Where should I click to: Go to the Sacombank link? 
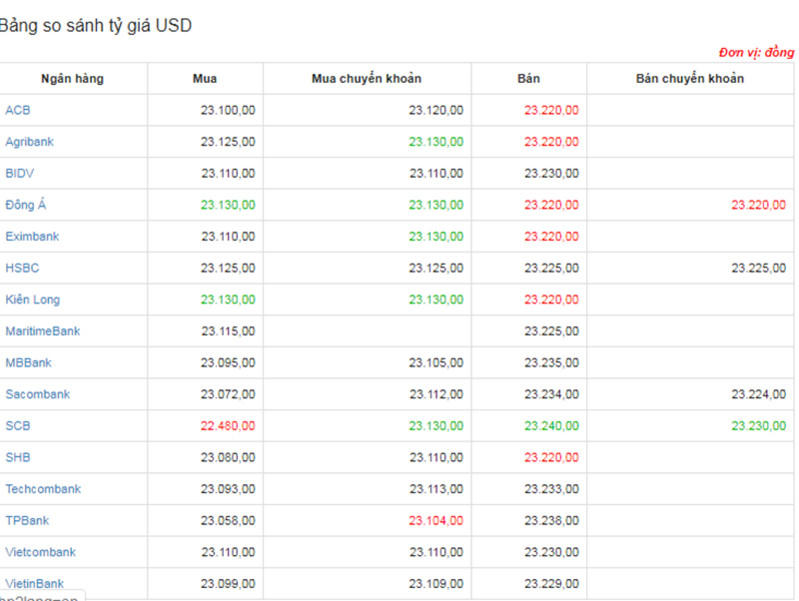[x=38, y=394]
